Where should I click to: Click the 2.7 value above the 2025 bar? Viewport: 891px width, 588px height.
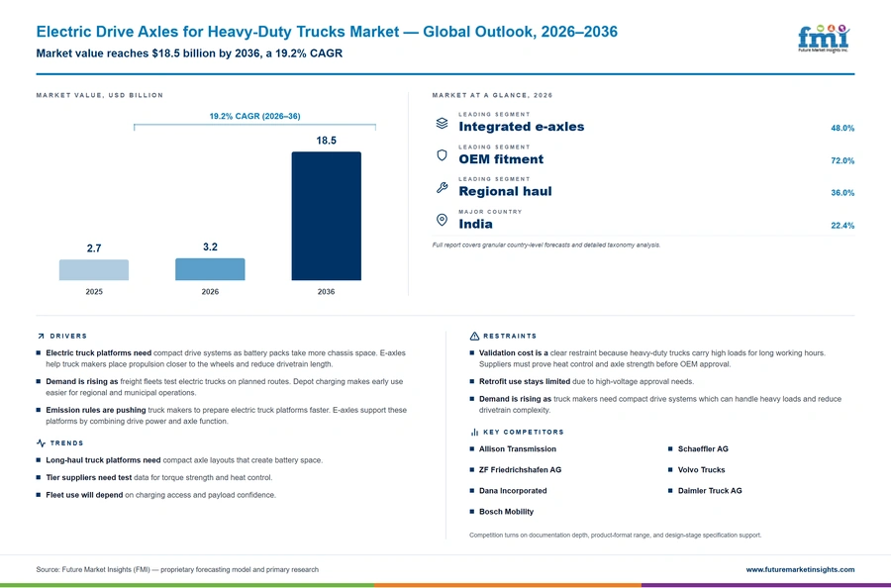94,248
